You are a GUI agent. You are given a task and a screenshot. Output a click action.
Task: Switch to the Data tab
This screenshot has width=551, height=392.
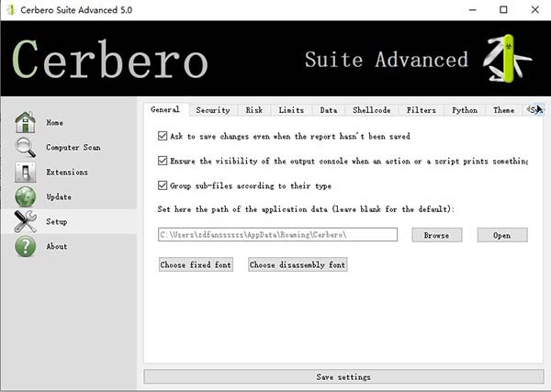pyautogui.click(x=328, y=110)
